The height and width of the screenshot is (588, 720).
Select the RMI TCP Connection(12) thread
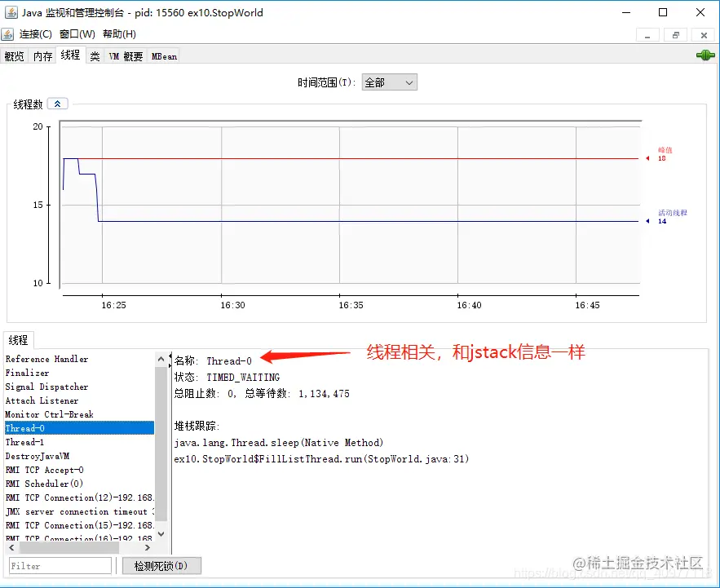pos(79,497)
